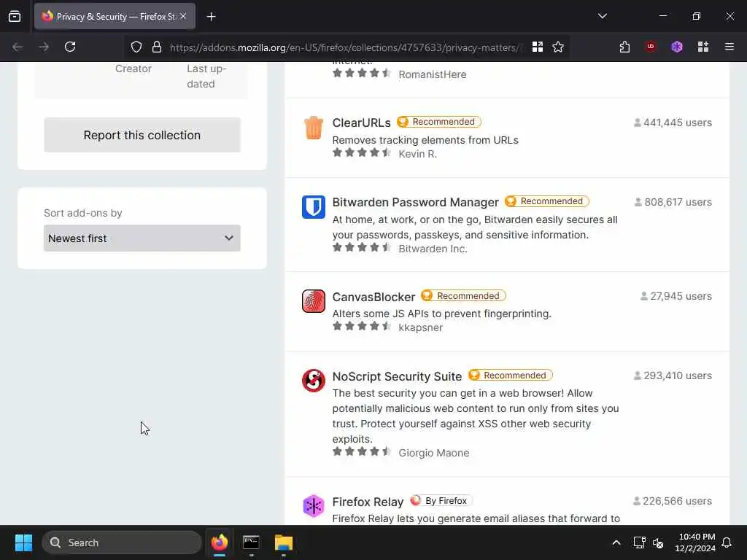
Task: Click the Recommended badge next to CanvasBlocker
Action: (x=463, y=296)
